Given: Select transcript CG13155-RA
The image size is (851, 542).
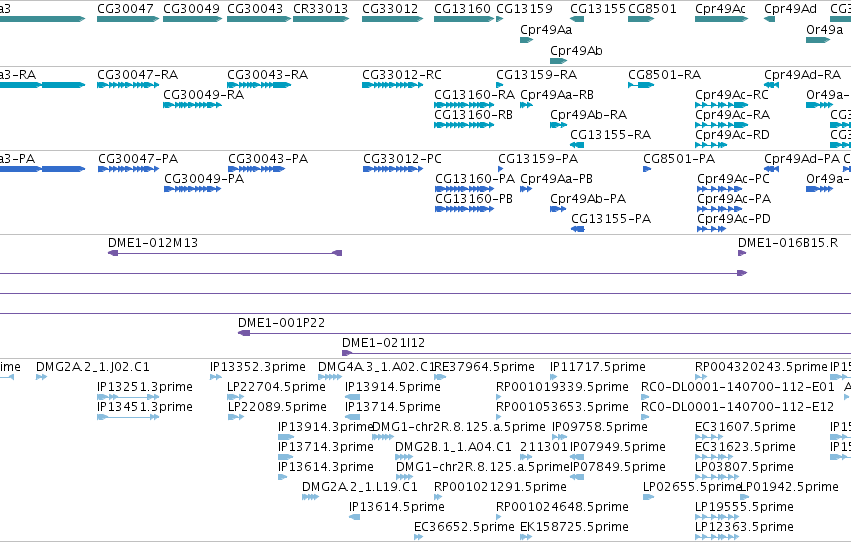Looking at the screenshot, I should [577, 145].
